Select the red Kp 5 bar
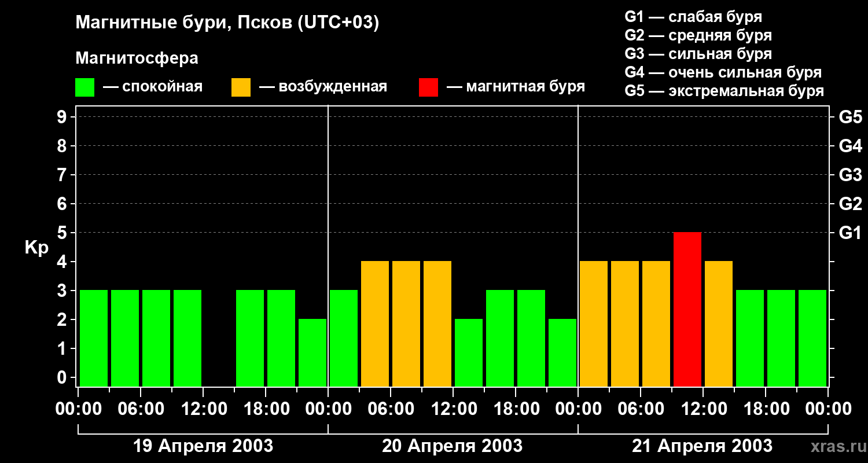The image size is (868, 463). pos(687,309)
